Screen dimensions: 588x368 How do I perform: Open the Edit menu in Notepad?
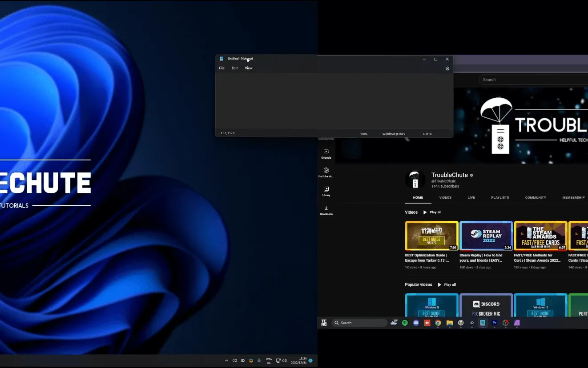[x=234, y=68]
